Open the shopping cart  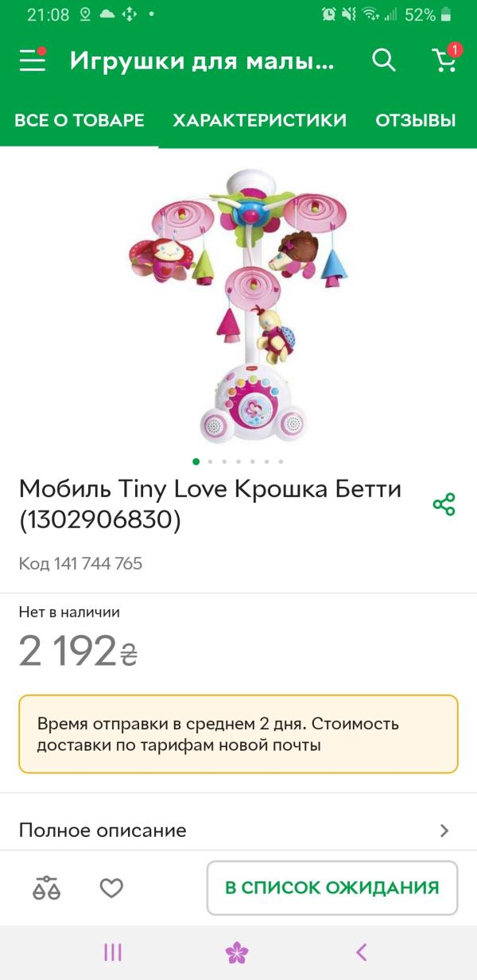444,60
